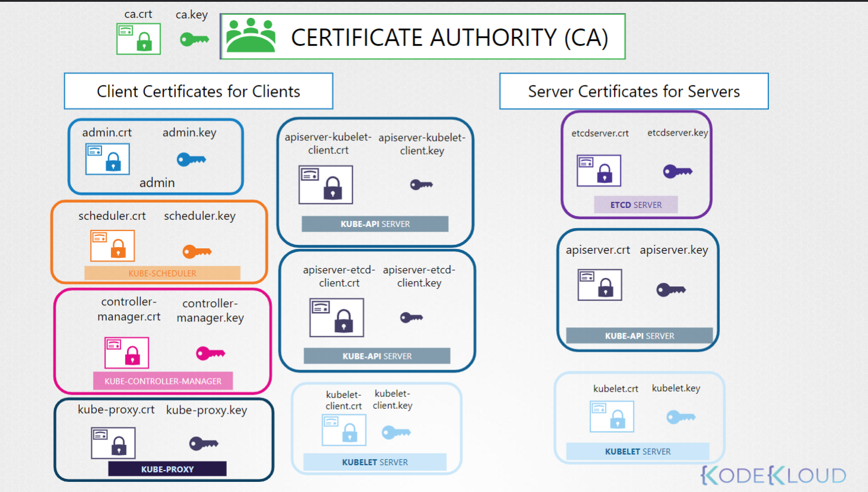Click the ca.crt text label
Image resolution: width=868 pixels, height=492 pixels.
coord(138,14)
